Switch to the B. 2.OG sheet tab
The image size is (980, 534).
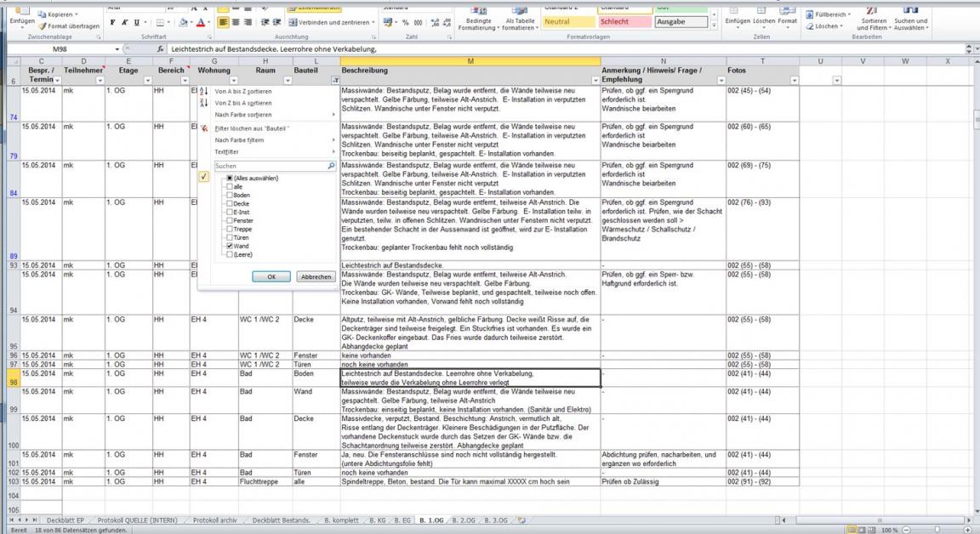click(464, 519)
